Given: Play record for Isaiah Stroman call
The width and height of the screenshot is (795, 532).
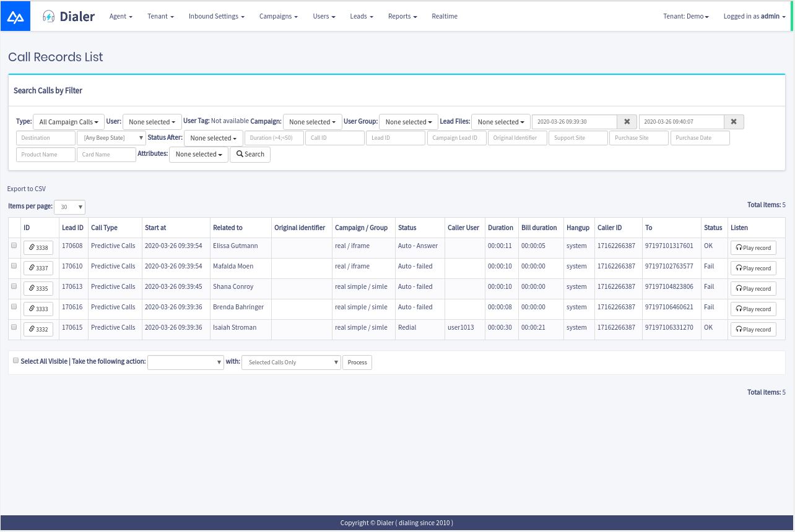Looking at the screenshot, I should (753, 330).
